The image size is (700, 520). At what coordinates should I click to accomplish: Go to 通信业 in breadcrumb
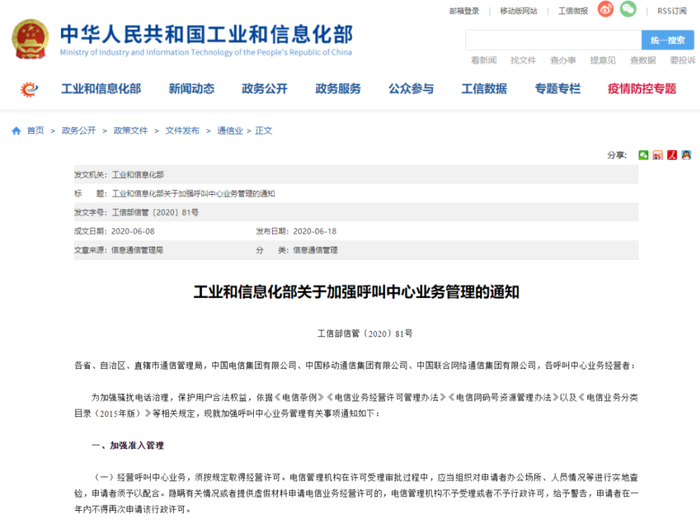tap(230, 131)
